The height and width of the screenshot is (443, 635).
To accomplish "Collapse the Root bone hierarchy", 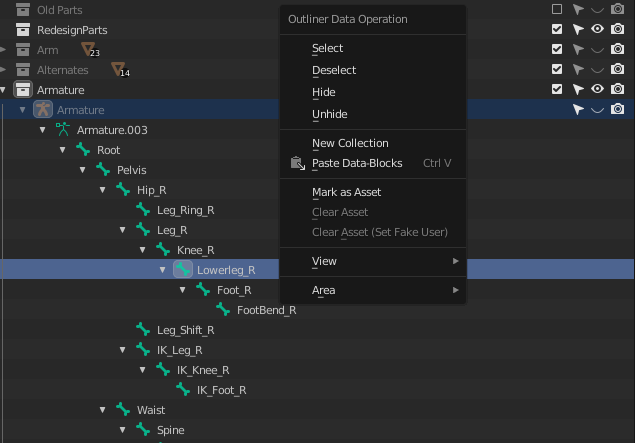I will click(x=62, y=150).
